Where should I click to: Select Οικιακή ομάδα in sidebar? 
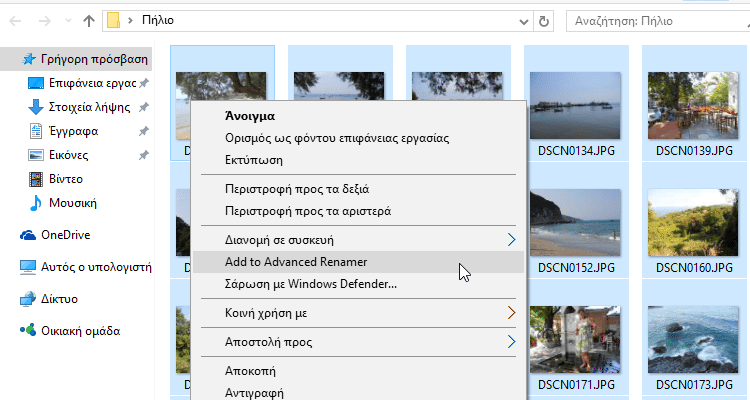pyautogui.click(x=80, y=331)
